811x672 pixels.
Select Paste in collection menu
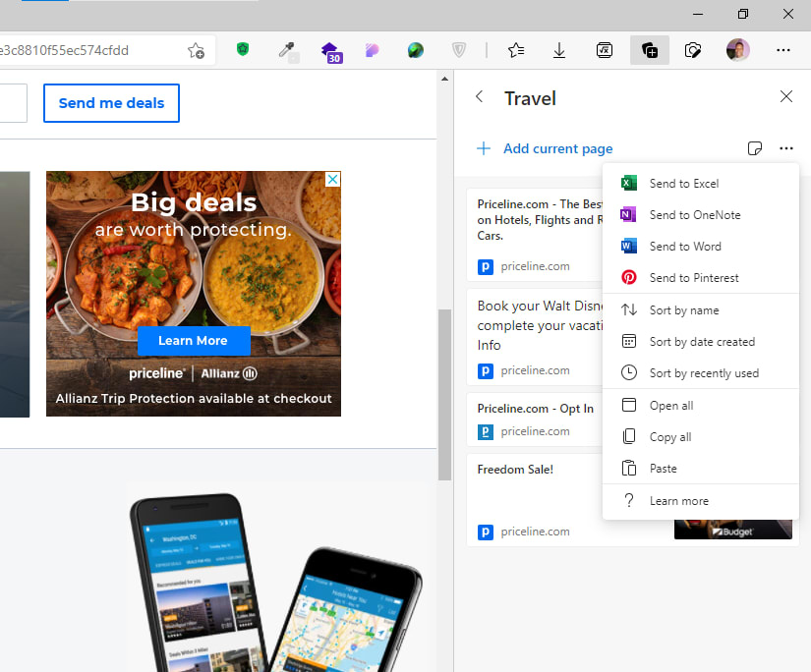(x=701, y=469)
